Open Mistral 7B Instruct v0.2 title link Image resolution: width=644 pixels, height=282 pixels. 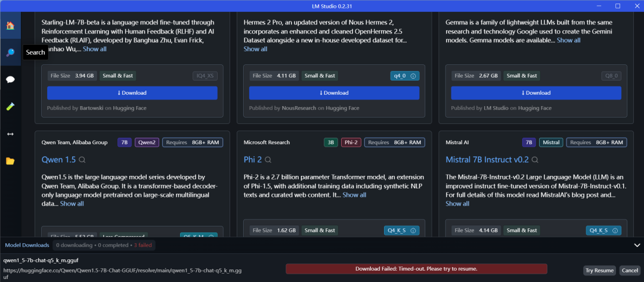(x=487, y=160)
